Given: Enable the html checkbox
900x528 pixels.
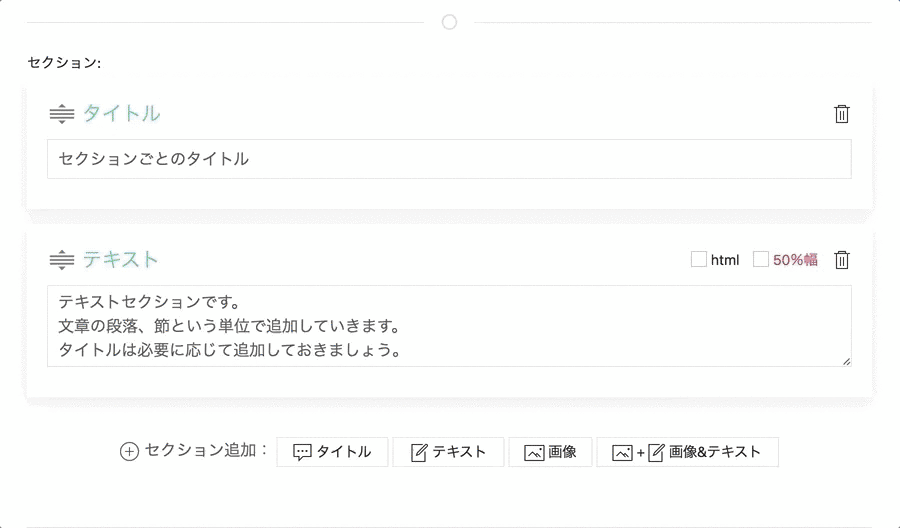Looking at the screenshot, I should tap(699, 260).
